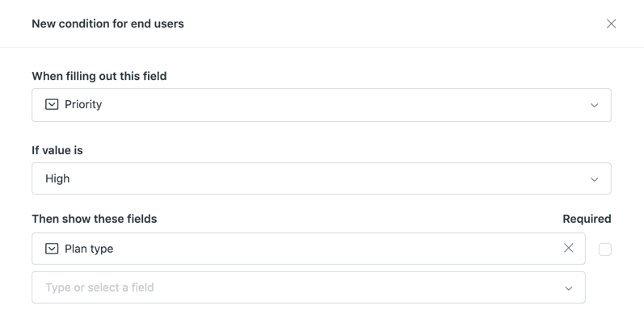The height and width of the screenshot is (327, 644).
Task: Click the empty middle of the High combo box
Action: click(x=323, y=179)
